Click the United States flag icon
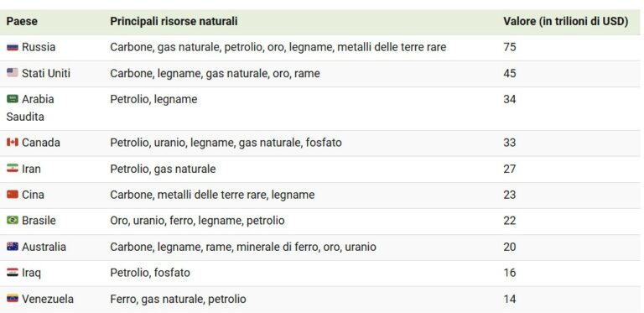 (13, 73)
